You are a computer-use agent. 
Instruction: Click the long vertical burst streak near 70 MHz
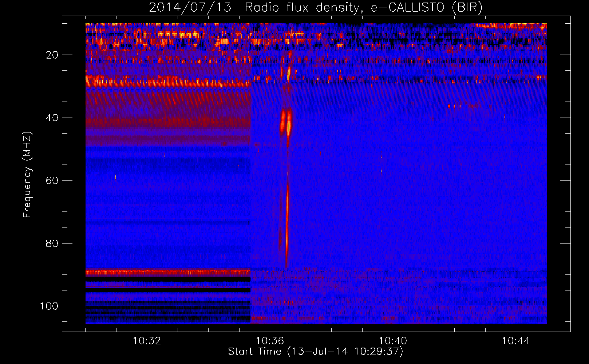pos(287,226)
